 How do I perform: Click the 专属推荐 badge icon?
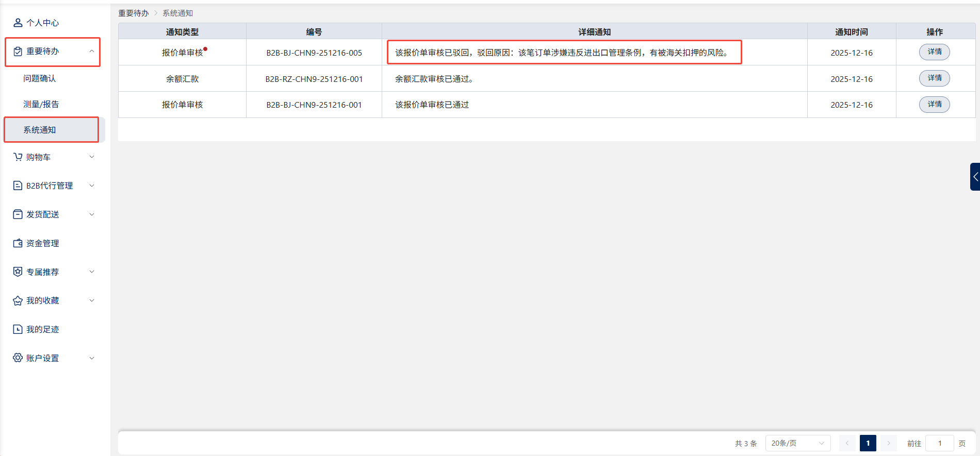coord(18,272)
